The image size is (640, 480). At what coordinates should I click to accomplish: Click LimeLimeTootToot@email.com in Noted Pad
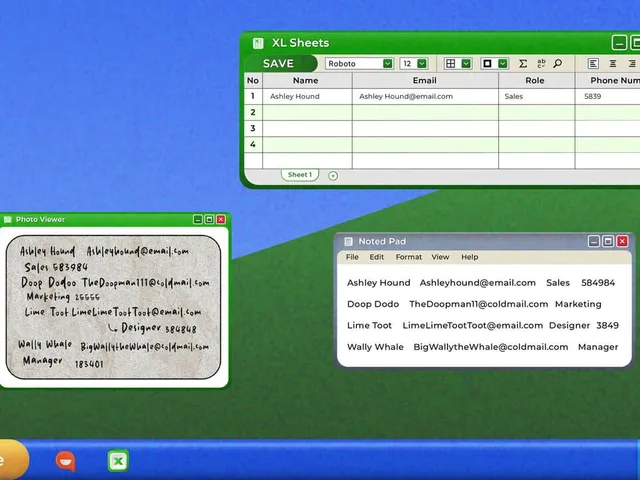point(473,325)
